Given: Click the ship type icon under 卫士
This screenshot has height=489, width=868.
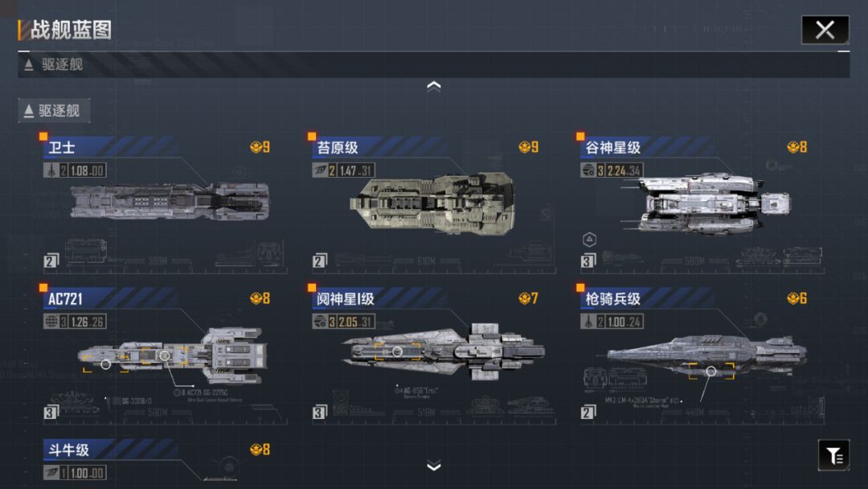Looking at the screenshot, I should [51, 171].
